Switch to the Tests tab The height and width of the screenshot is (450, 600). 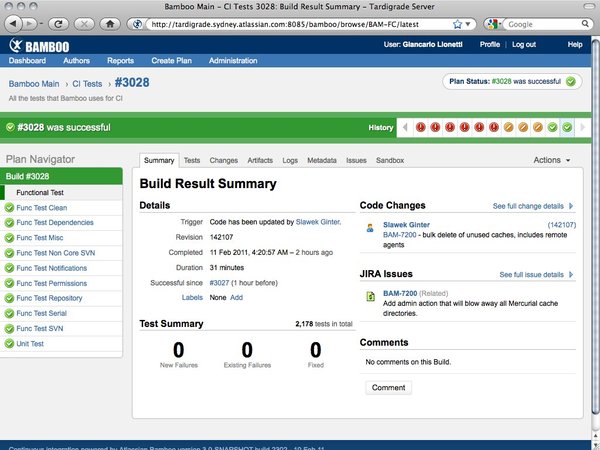[191, 160]
